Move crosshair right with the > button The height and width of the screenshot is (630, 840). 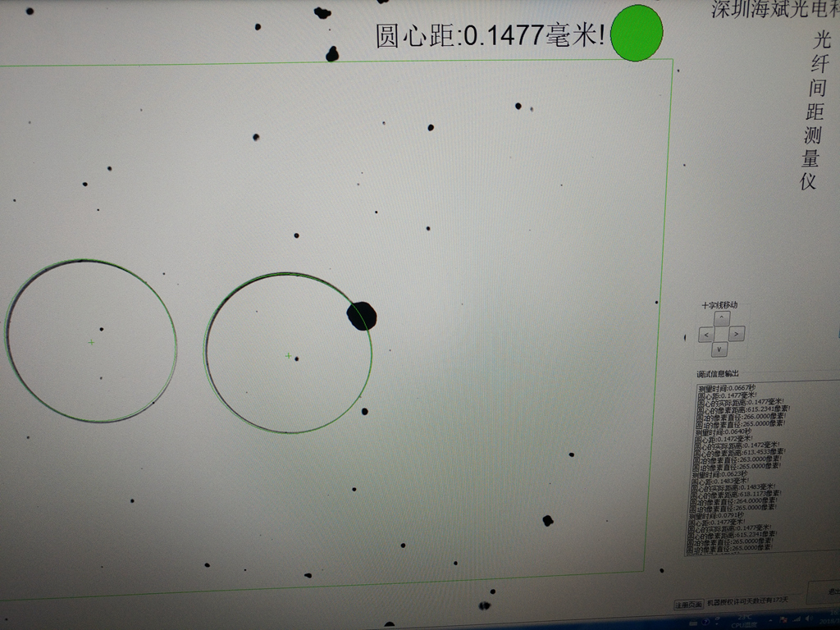(x=737, y=334)
